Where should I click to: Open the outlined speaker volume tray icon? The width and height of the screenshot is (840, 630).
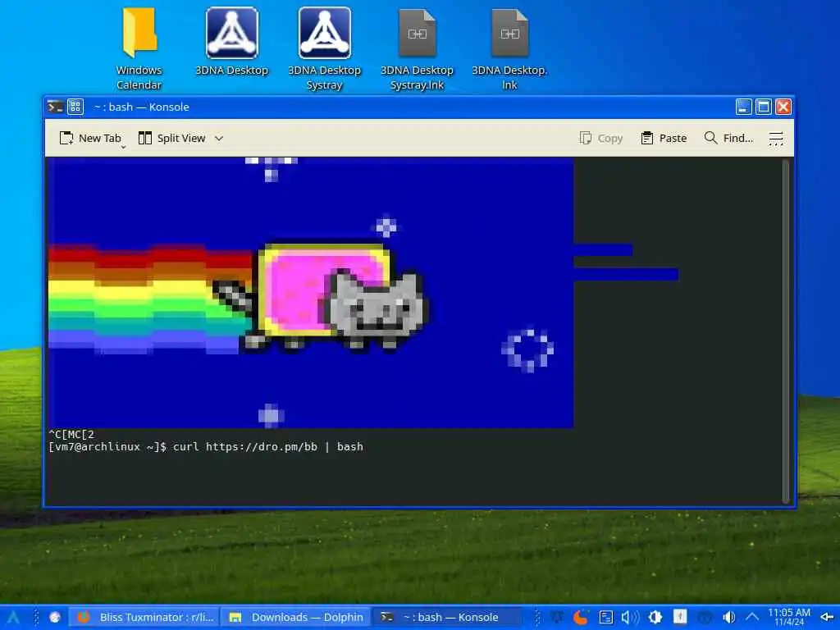pos(631,617)
